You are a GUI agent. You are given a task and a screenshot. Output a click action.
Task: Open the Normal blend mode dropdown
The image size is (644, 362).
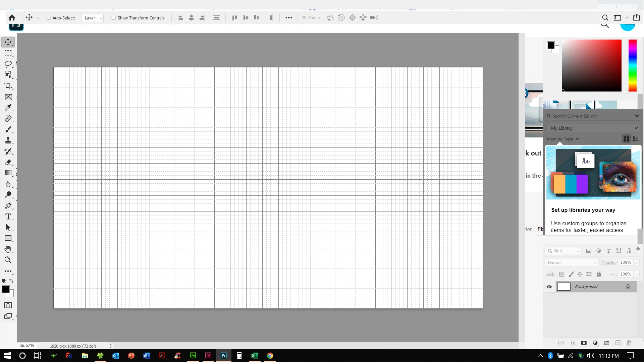(572, 263)
